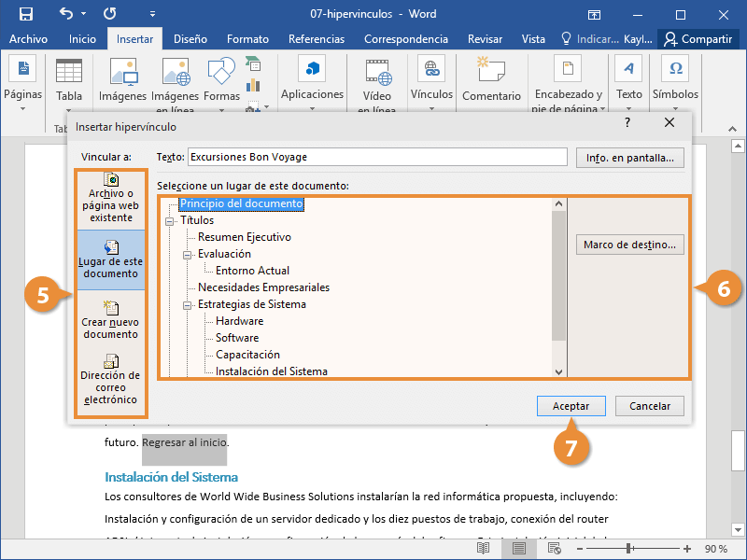
Task: Open Customize Quick Access Toolbar arrow
Action: coord(152,14)
